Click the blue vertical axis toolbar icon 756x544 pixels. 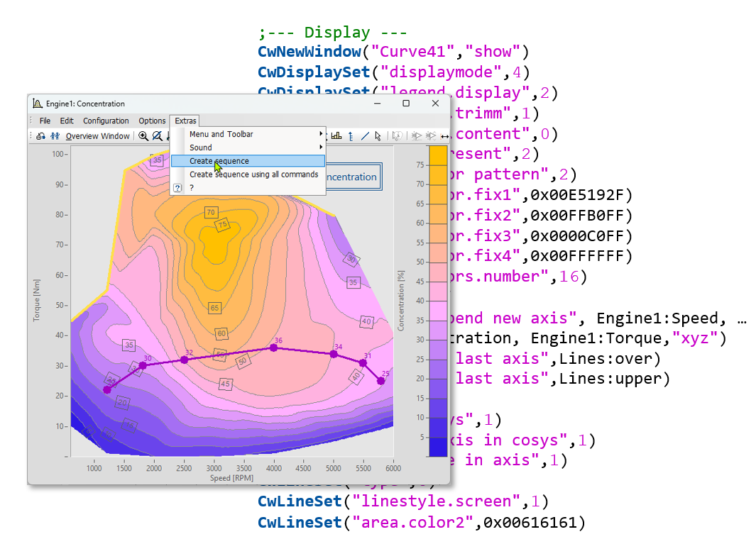click(x=351, y=136)
